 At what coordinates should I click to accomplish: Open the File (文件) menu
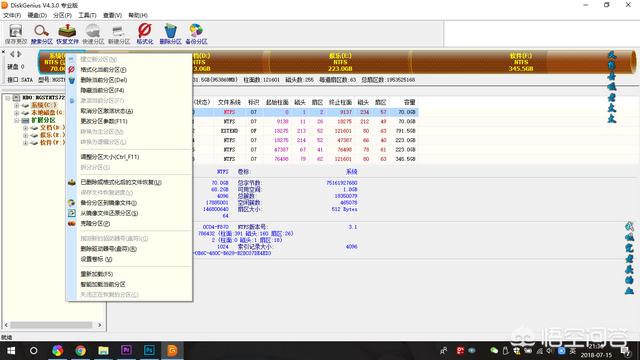[12, 15]
